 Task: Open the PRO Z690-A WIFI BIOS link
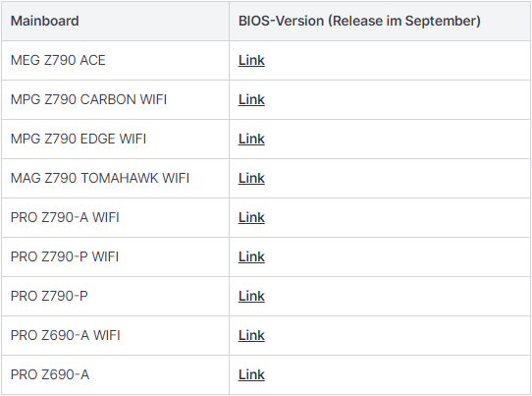(251, 335)
